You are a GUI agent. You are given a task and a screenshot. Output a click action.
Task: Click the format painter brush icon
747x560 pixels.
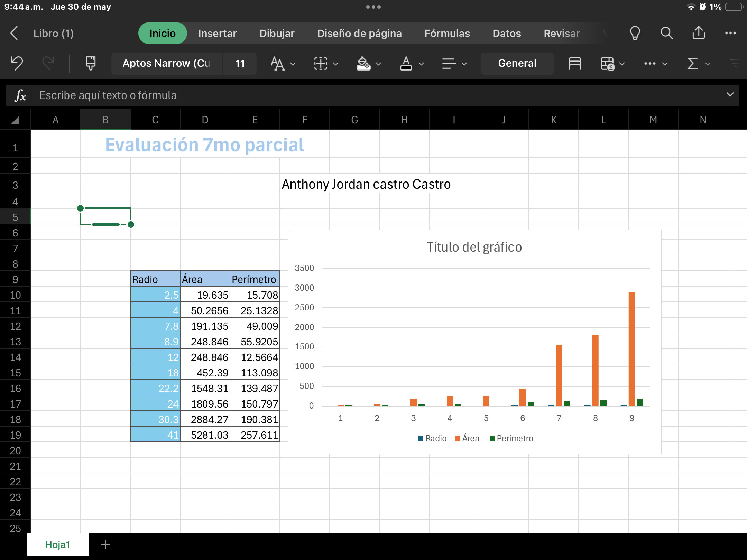point(91,64)
